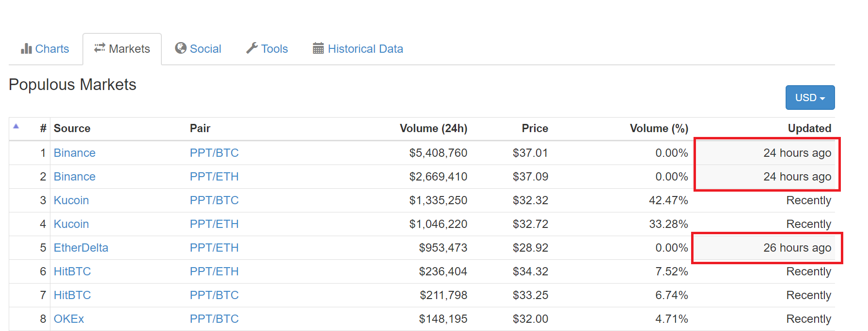This screenshot has width=868, height=331.
Task: Click the sort arrow in the table header
Action: (16, 126)
